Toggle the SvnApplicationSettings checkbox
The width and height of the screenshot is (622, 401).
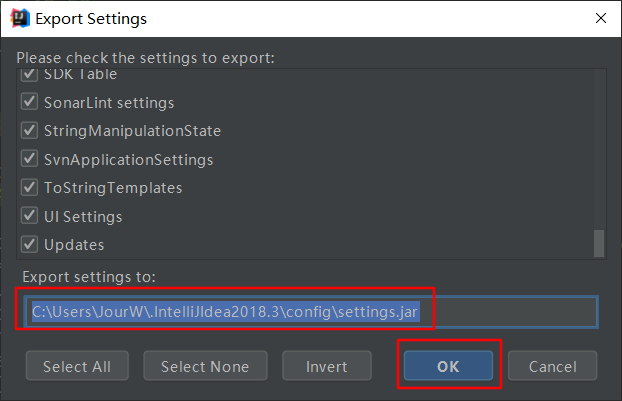coord(29,159)
